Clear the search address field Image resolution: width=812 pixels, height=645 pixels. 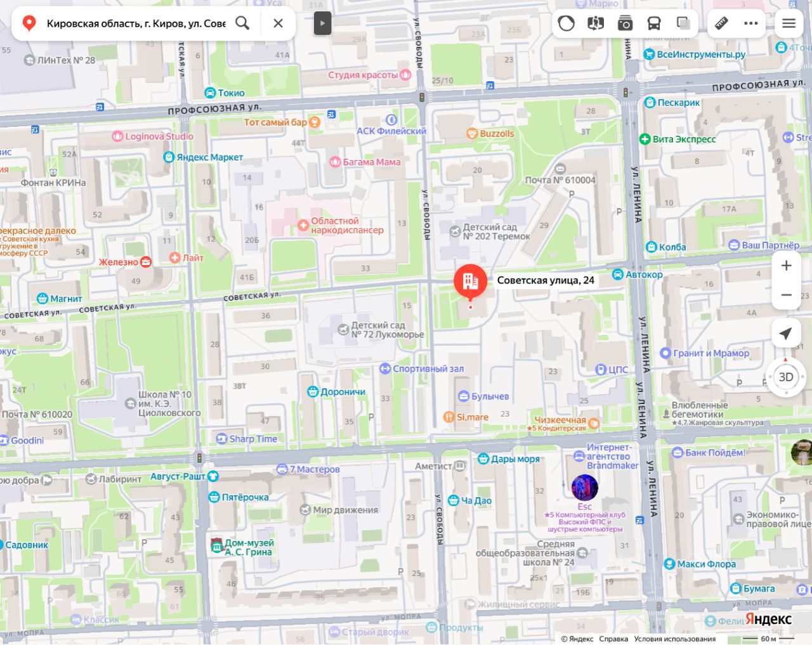(278, 23)
